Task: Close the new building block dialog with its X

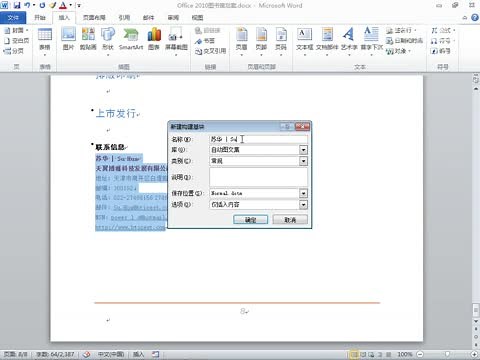Action: (302, 126)
